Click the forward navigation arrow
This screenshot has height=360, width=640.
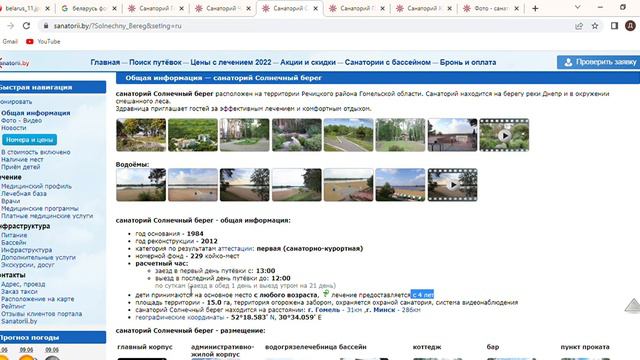tap(10, 26)
